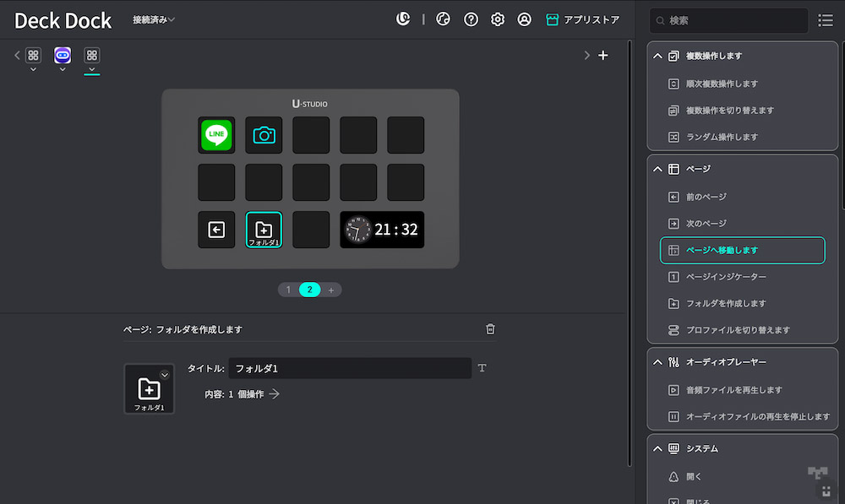Screen dimensions: 845x504
Task: Expand the folder icon options chevron
Action: tap(165, 375)
